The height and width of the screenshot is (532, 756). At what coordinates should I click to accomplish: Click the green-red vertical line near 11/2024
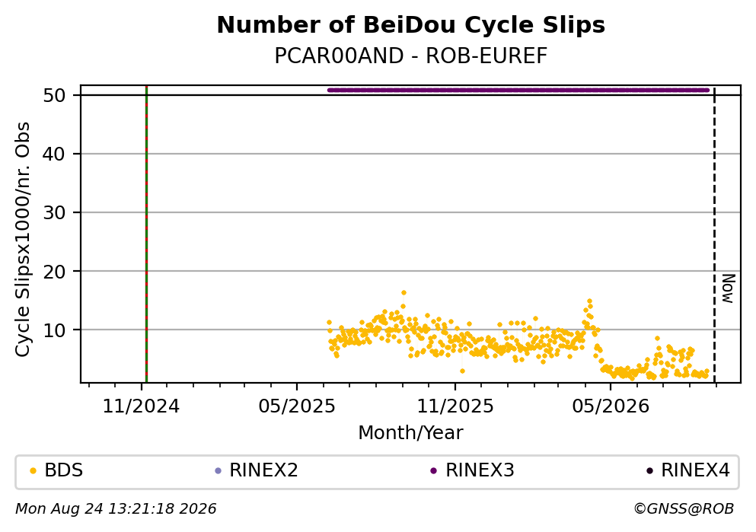[146, 234]
